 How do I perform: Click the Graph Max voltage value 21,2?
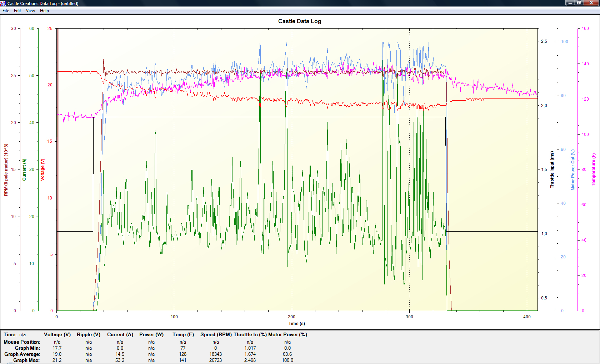point(57,360)
